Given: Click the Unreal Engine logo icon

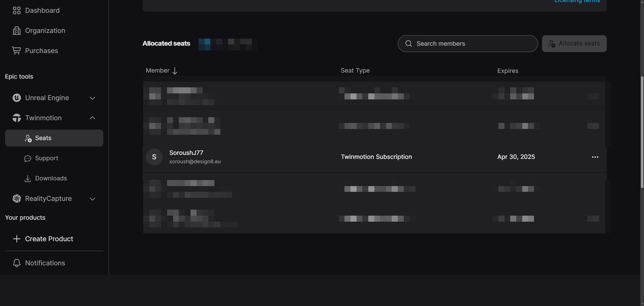Looking at the screenshot, I should point(17,98).
